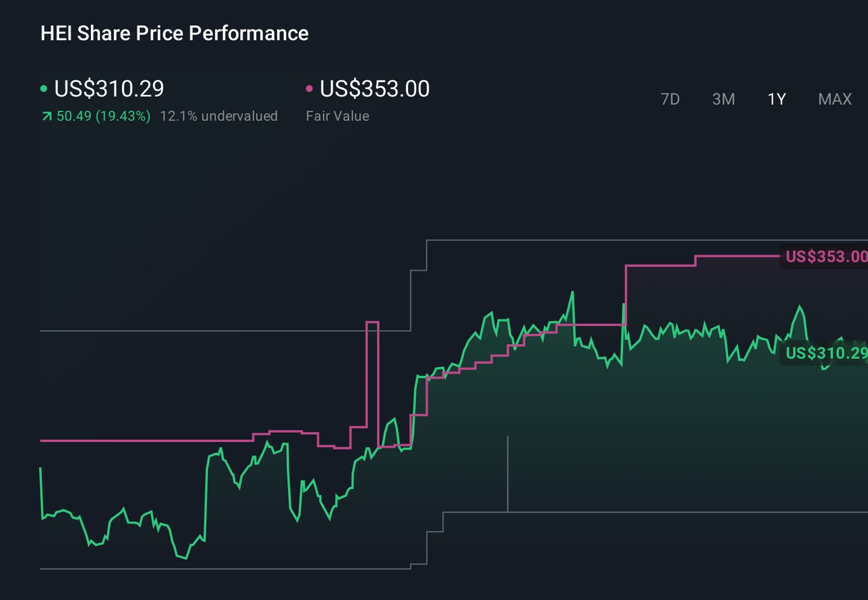Click the US$310.29 chart end label

826,353
